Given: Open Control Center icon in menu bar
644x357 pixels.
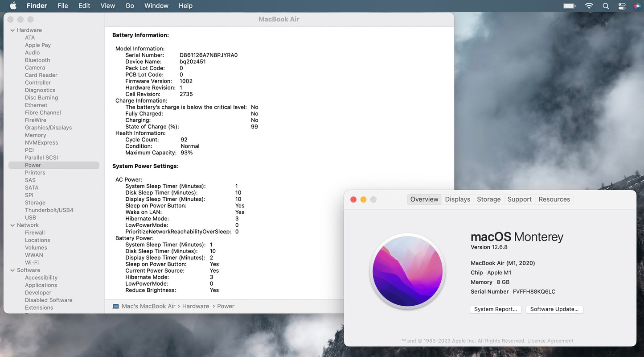Looking at the screenshot, I should point(622,6).
